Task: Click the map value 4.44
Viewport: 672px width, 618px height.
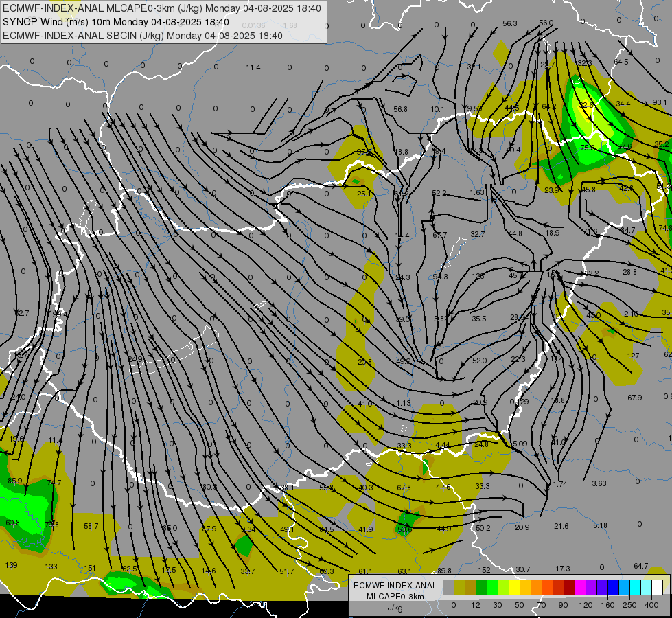Action: pyautogui.click(x=442, y=445)
